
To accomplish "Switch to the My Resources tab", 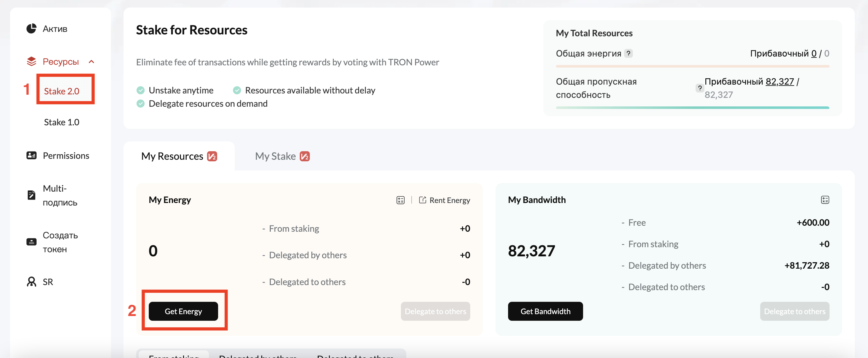I will 179,156.
